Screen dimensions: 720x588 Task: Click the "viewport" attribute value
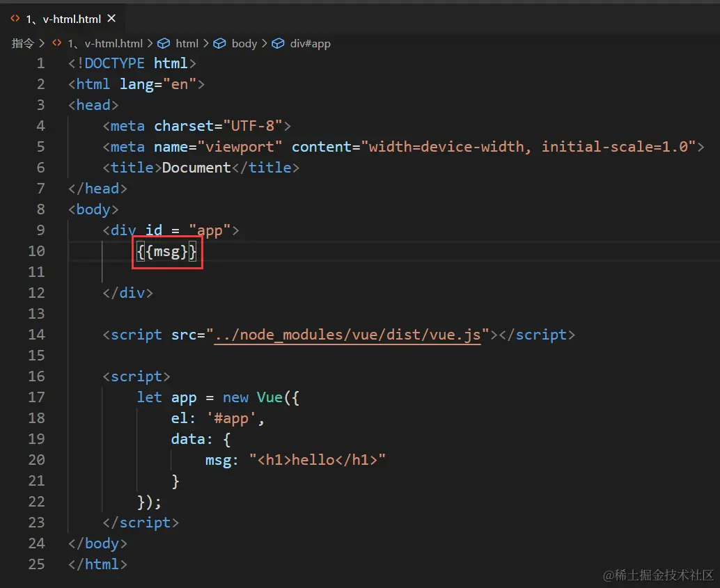240,147
